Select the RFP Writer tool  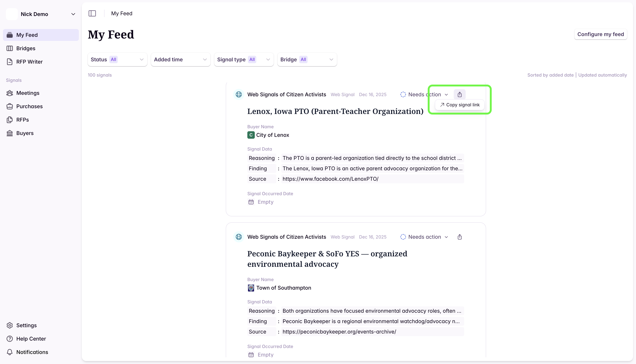(x=29, y=62)
